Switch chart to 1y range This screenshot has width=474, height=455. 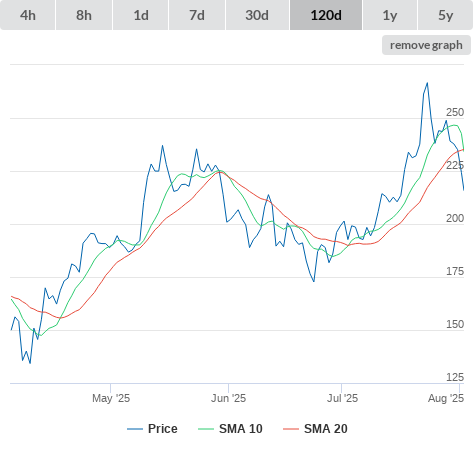point(390,15)
